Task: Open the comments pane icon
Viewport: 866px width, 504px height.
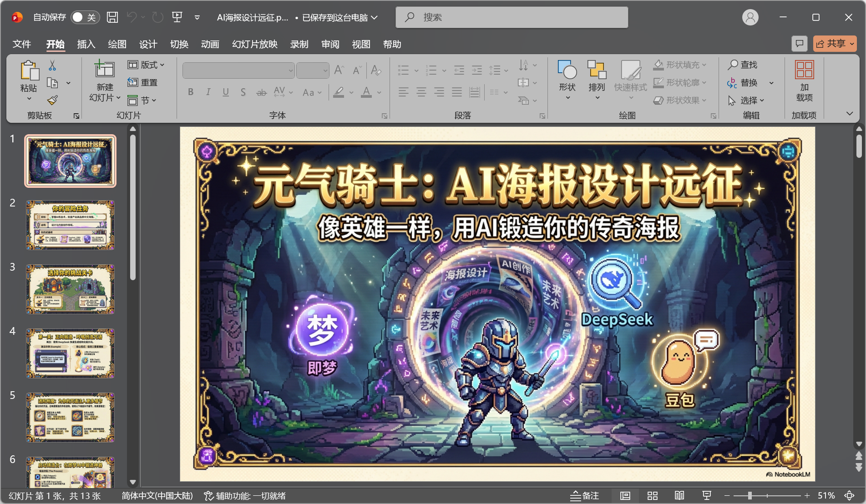Action: (800, 44)
